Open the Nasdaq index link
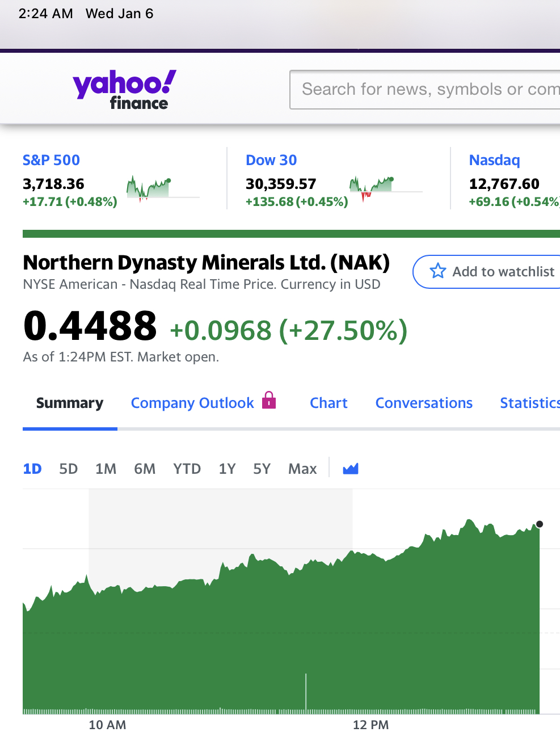 pos(494,160)
